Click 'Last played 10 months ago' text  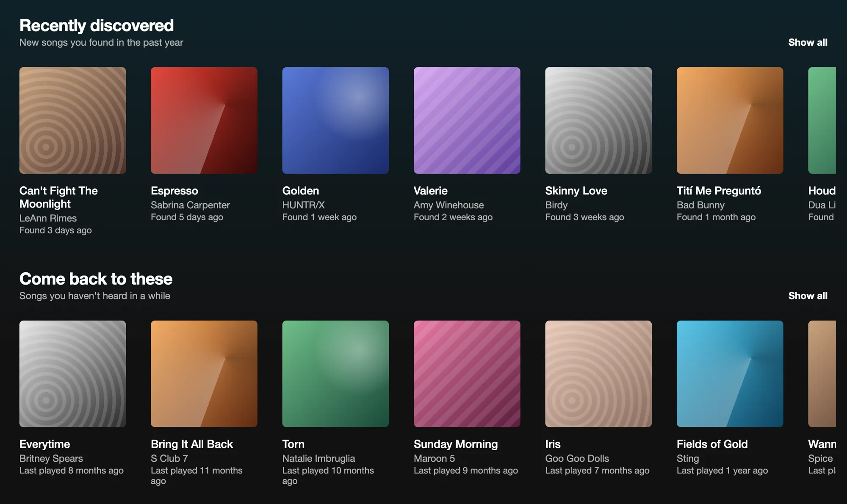coord(328,476)
